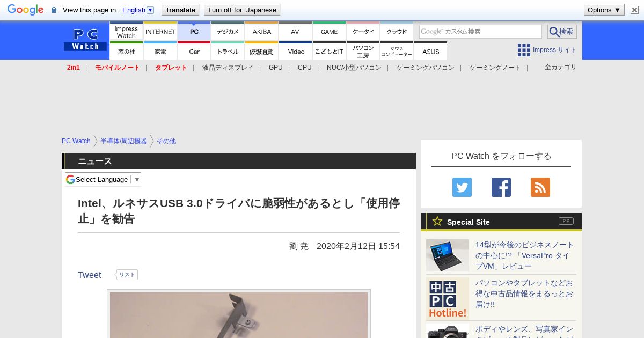Open the ケータイ tab
This screenshot has height=338, width=644.
363,32
